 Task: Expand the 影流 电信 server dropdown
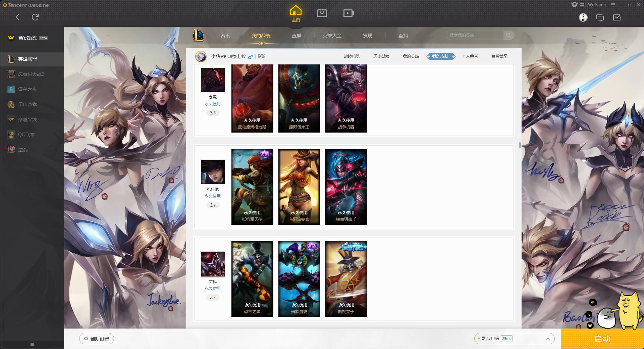514,339
